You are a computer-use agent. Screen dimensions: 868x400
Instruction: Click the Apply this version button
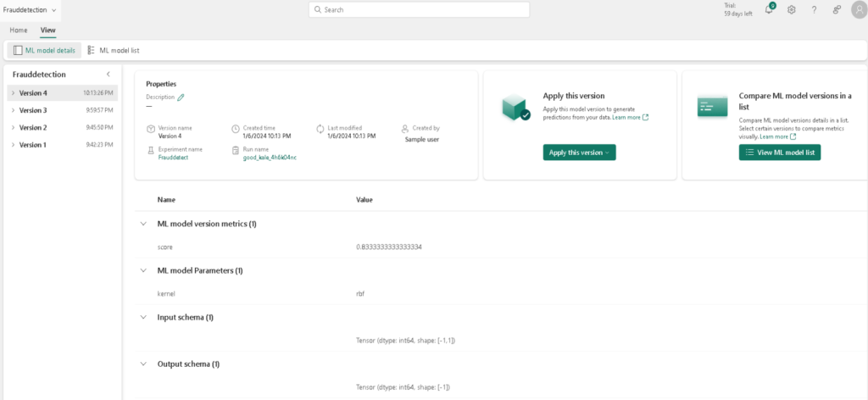coord(579,153)
